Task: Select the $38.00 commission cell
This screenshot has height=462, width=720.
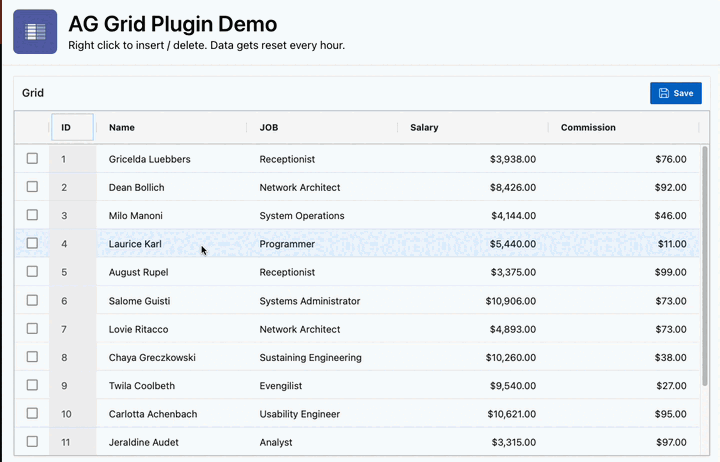Action: pyautogui.click(x=624, y=357)
